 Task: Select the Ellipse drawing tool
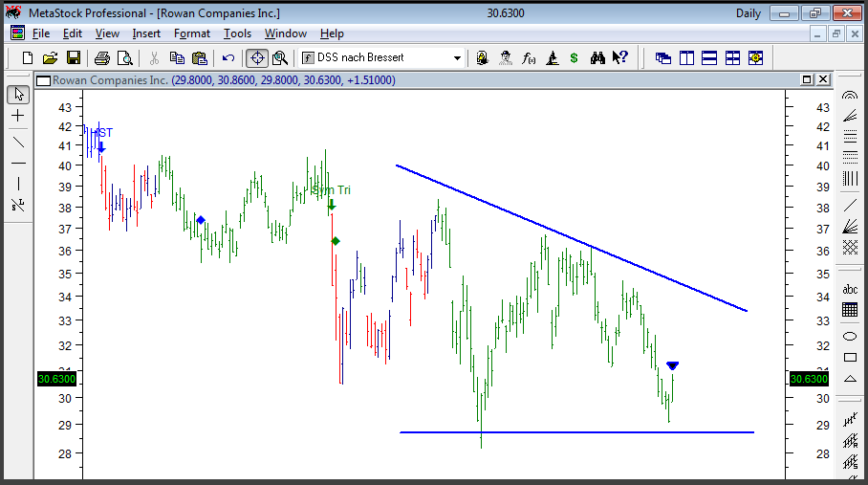850,336
